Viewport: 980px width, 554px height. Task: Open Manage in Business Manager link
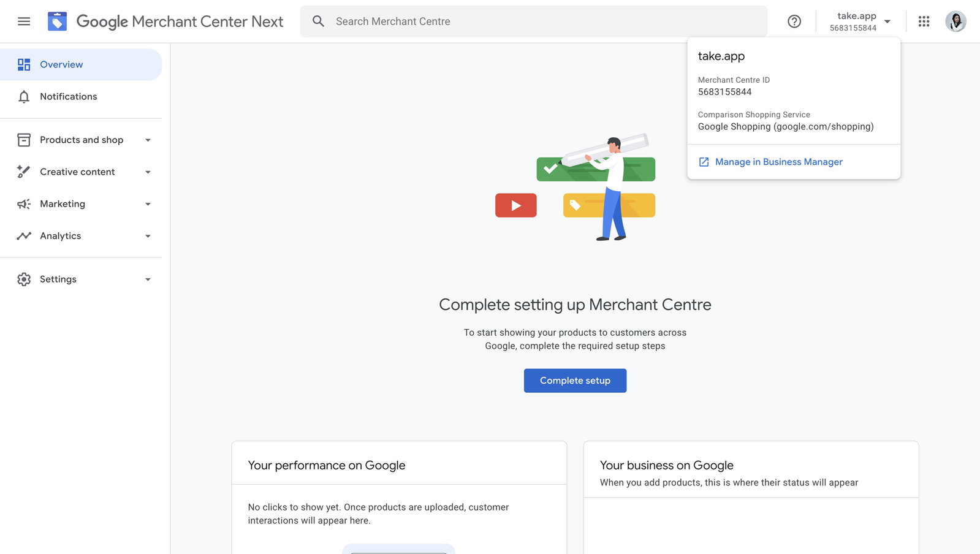778,162
